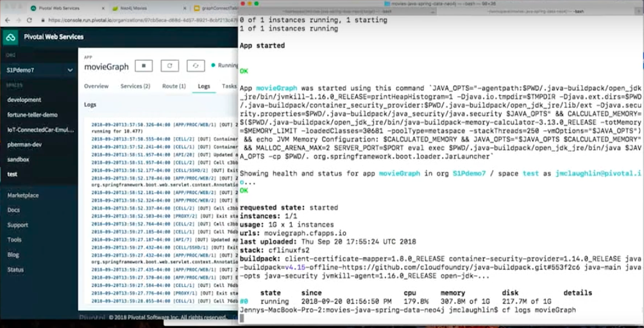Click the log entry at 13:57:50.326 [APP/PROC/WEB/1]

(165, 127)
